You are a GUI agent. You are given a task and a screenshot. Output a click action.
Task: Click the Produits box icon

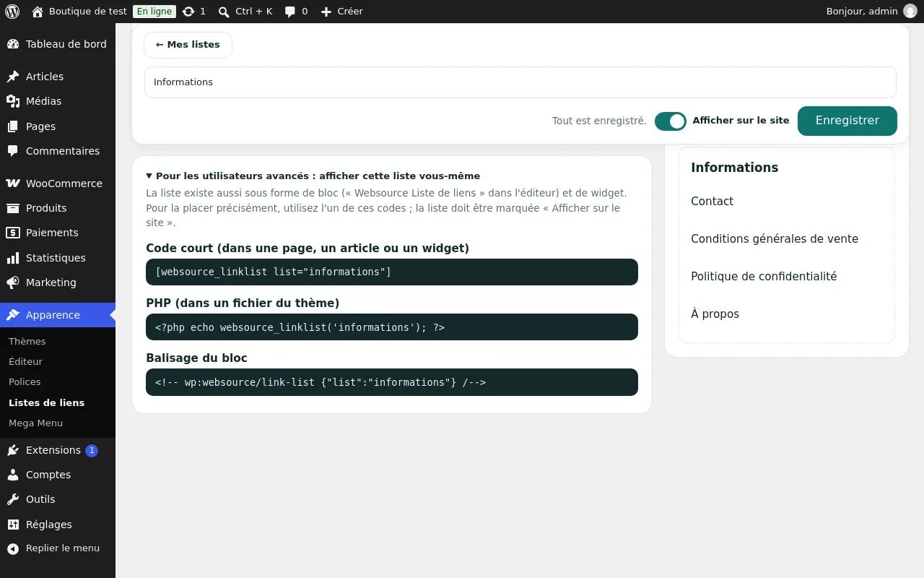pos(13,208)
